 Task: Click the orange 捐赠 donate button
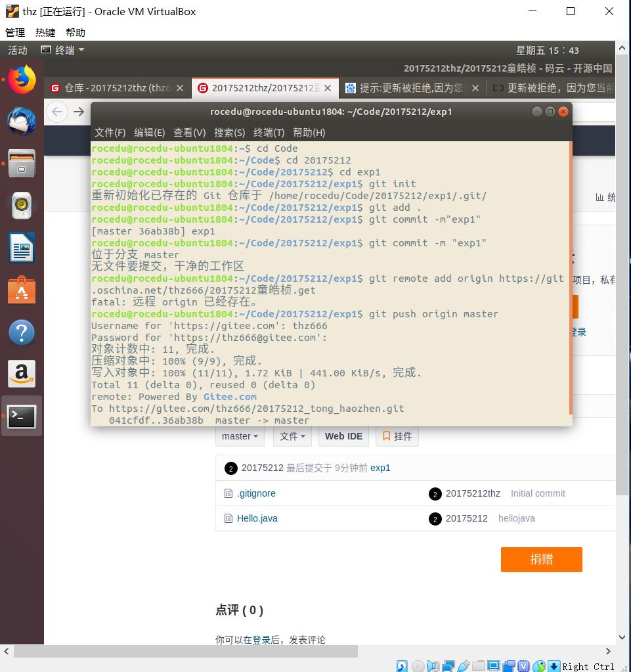pyautogui.click(x=542, y=559)
